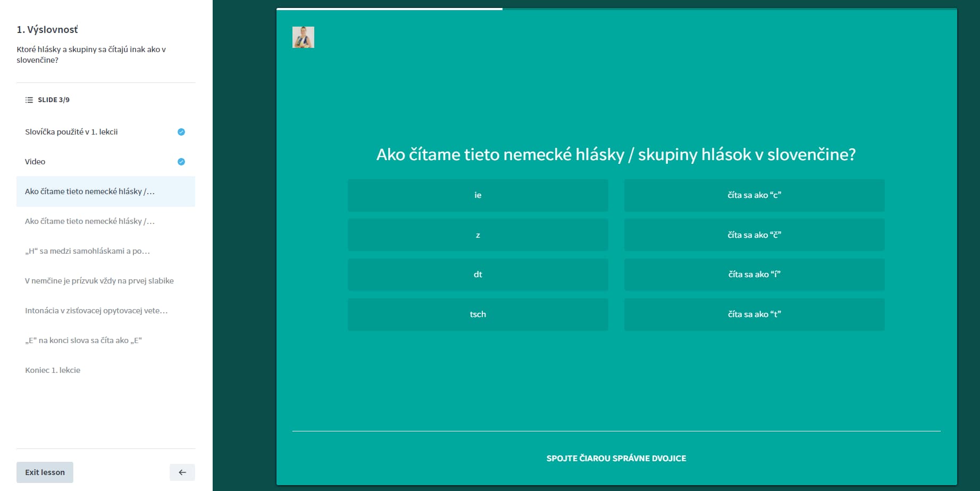Choose answer 'číta sa ako "í"'

pos(754,274)
